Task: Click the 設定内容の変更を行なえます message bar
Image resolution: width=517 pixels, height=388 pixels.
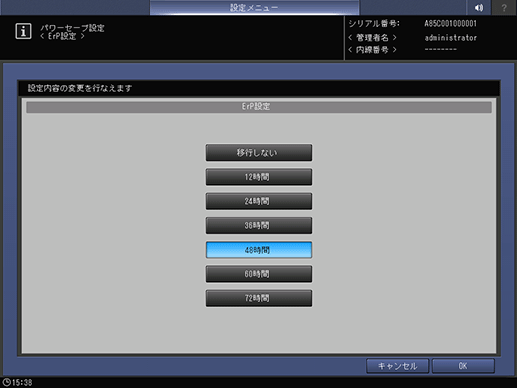Action: click(x=259, y=88)
